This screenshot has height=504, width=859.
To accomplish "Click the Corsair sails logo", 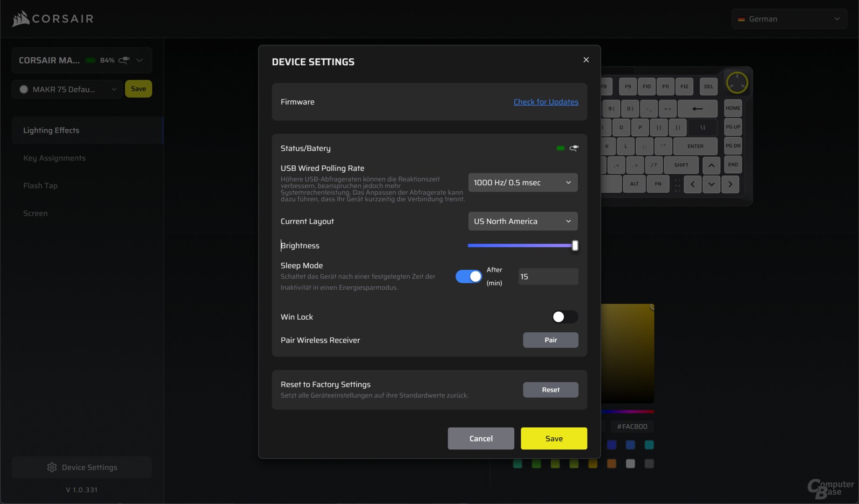I will click(21, 19).
